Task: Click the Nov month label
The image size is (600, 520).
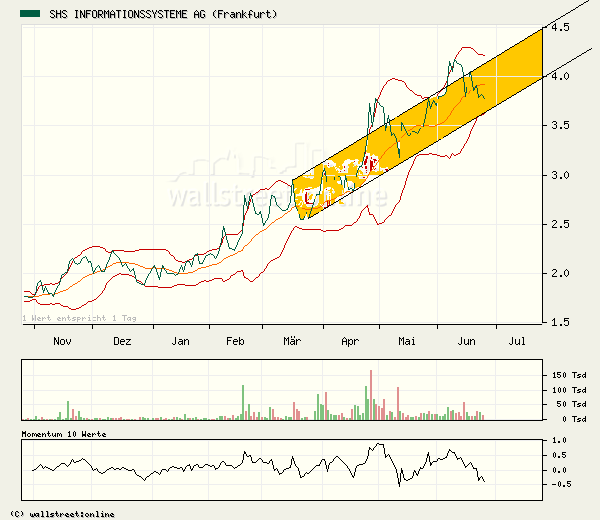Action: point(62,341)
